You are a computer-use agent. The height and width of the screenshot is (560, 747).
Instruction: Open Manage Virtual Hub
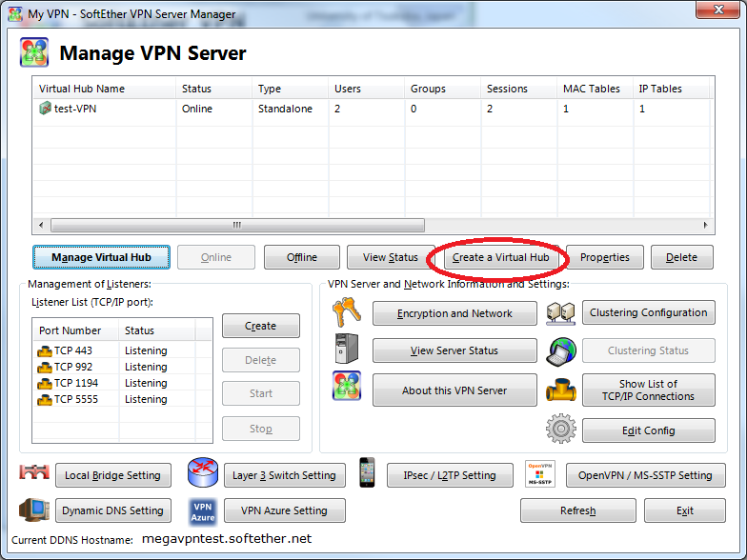(101, 257)
